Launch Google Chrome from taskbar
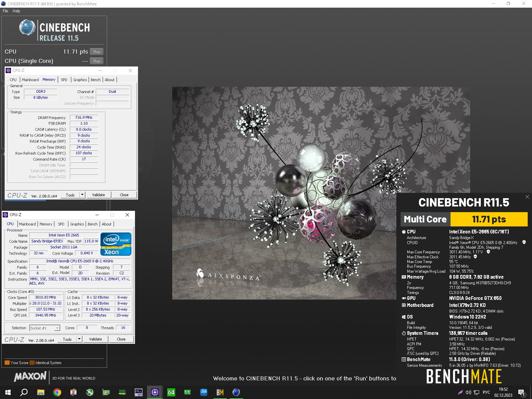Screen dimensions: 532x399 [57, 392]
